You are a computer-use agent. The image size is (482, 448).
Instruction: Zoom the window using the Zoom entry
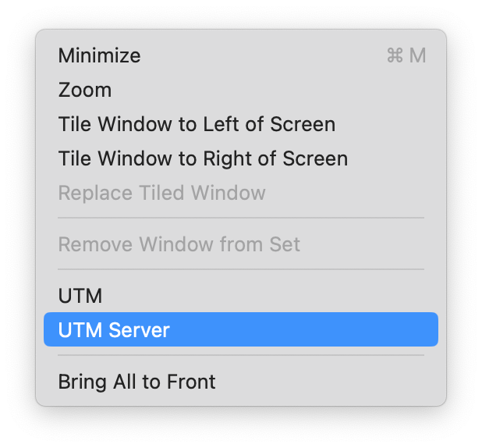[85, 90]
